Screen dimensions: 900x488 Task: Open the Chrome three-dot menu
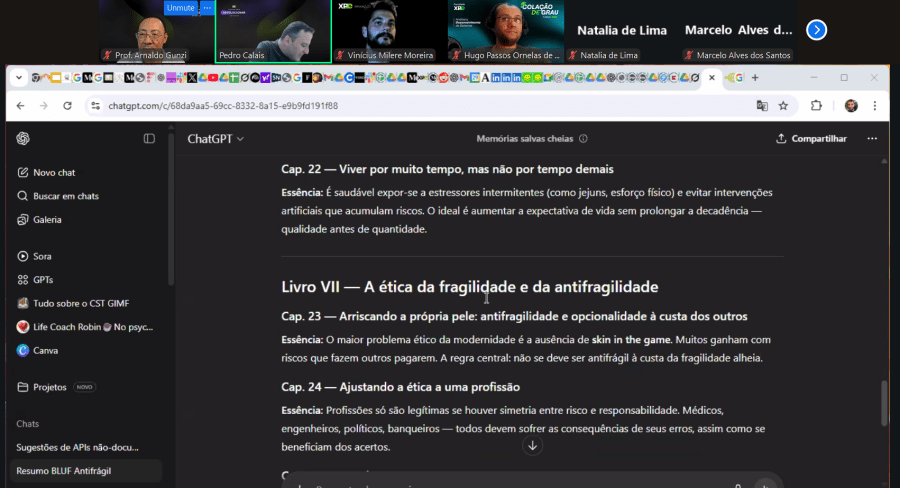[x=876, y=105]
